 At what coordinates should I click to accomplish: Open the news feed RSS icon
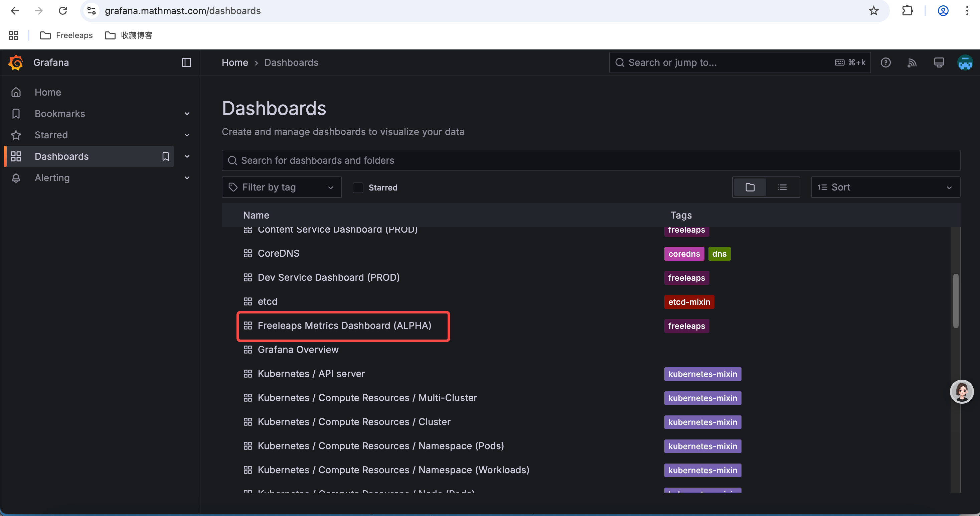[912, 62]
